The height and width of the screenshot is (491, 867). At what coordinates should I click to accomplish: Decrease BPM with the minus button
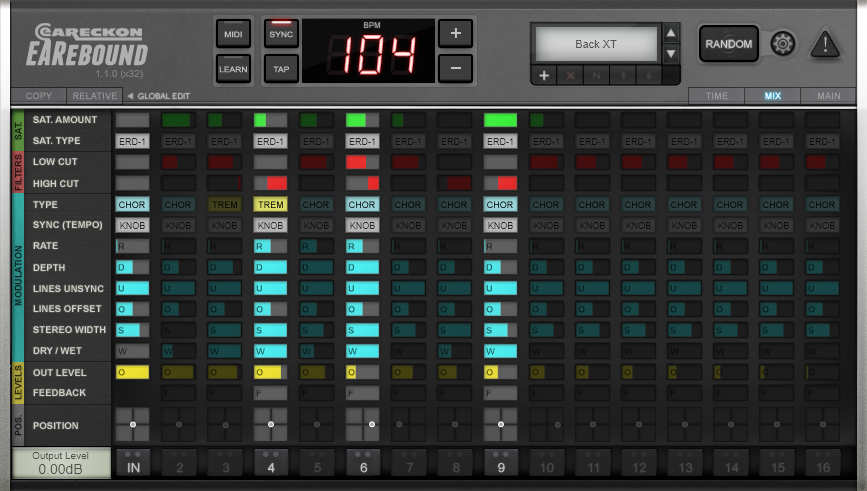(456, 68)
